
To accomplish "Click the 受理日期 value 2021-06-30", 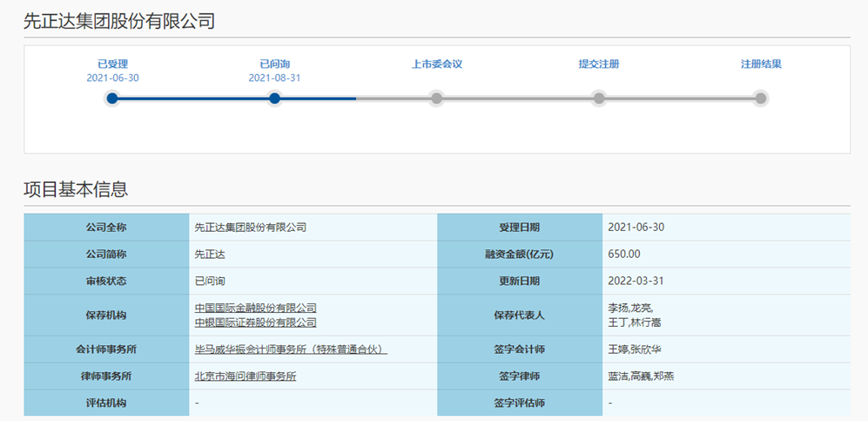I will coord(636,227).
